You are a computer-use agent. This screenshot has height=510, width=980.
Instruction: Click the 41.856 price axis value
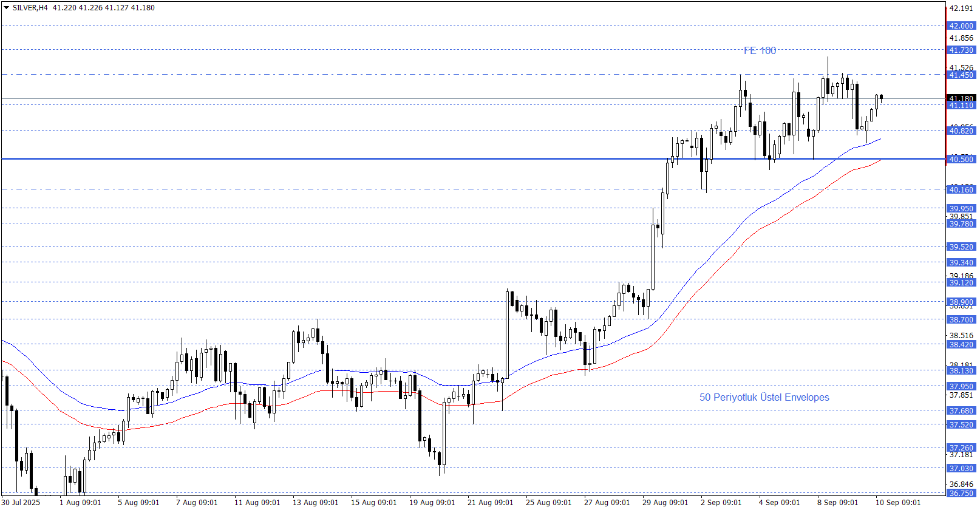pos(961,38)
